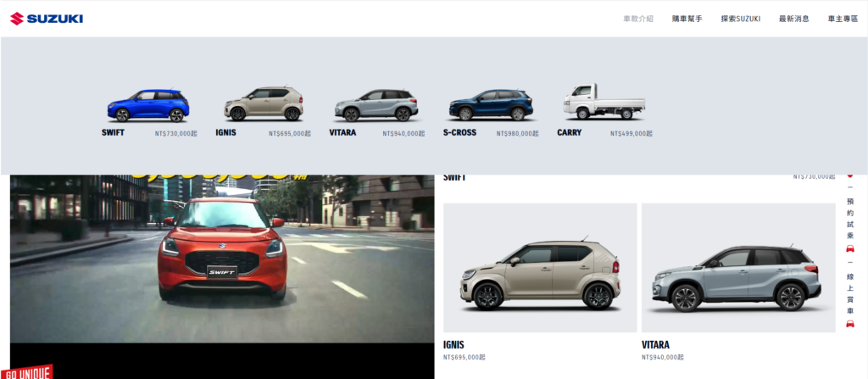Open the 探索SUZUKI menu
The width and height of the screenshot is (868, 379).
[741, 19]
